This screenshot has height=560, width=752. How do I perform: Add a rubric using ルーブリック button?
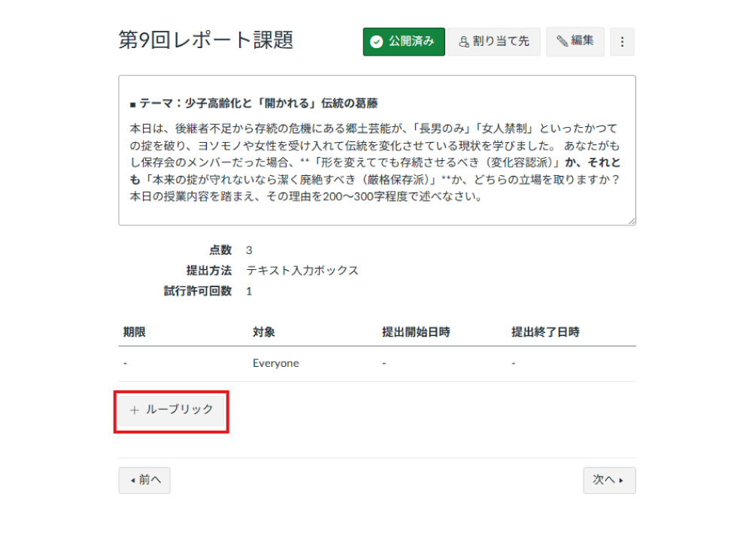171,411
